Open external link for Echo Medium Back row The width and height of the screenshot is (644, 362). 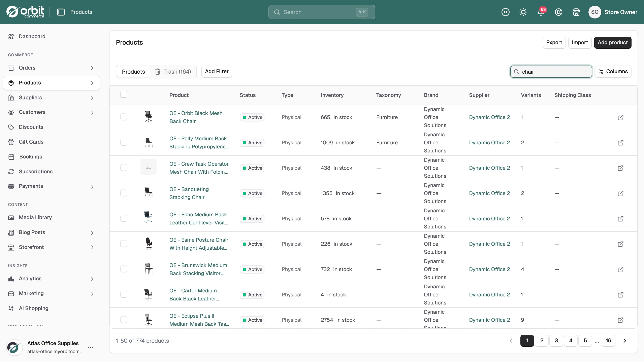(x=620, y=219)
